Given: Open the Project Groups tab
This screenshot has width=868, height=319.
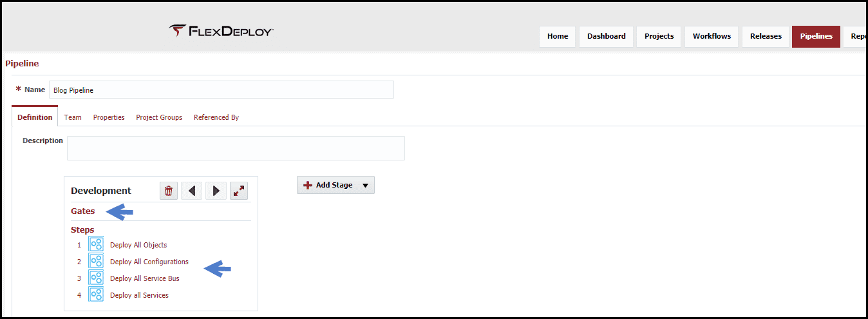Looking at the screenshot, I should 159,117.
